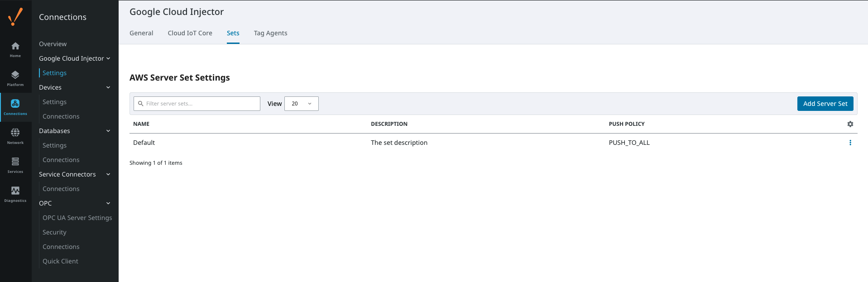Collapse the OPC menu group
Image resolution: width=868 pixels, height=282 pixels.
[108, 203]
